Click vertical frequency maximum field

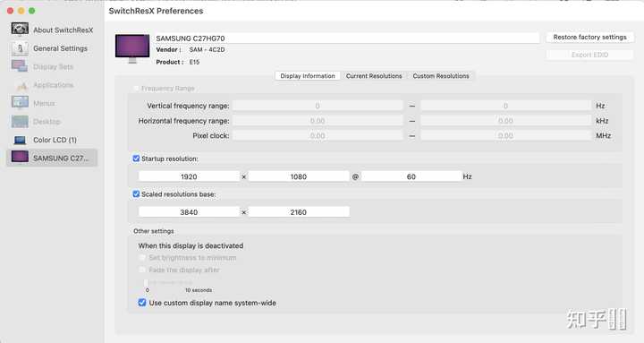tap(505, 106)
